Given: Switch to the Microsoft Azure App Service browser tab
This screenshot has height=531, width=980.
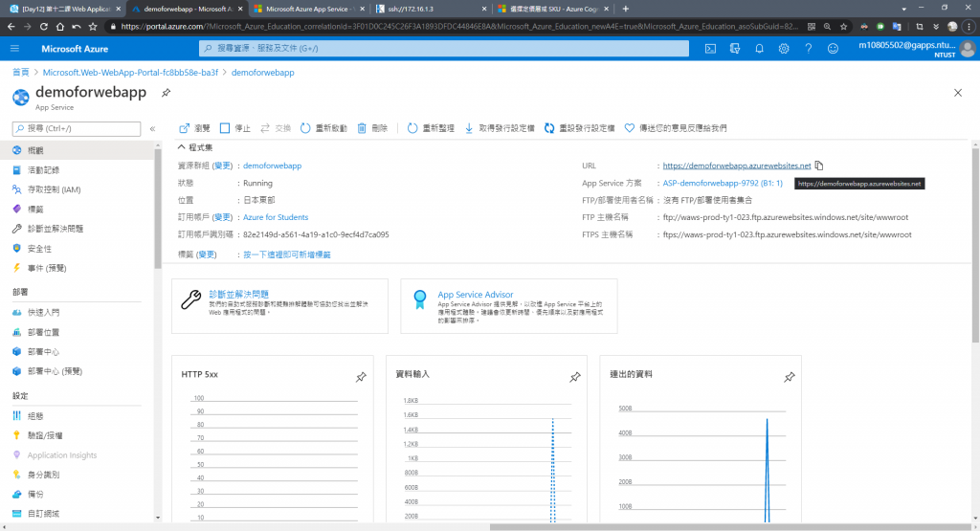Looking at the screenshot, I should coord(310,9).
